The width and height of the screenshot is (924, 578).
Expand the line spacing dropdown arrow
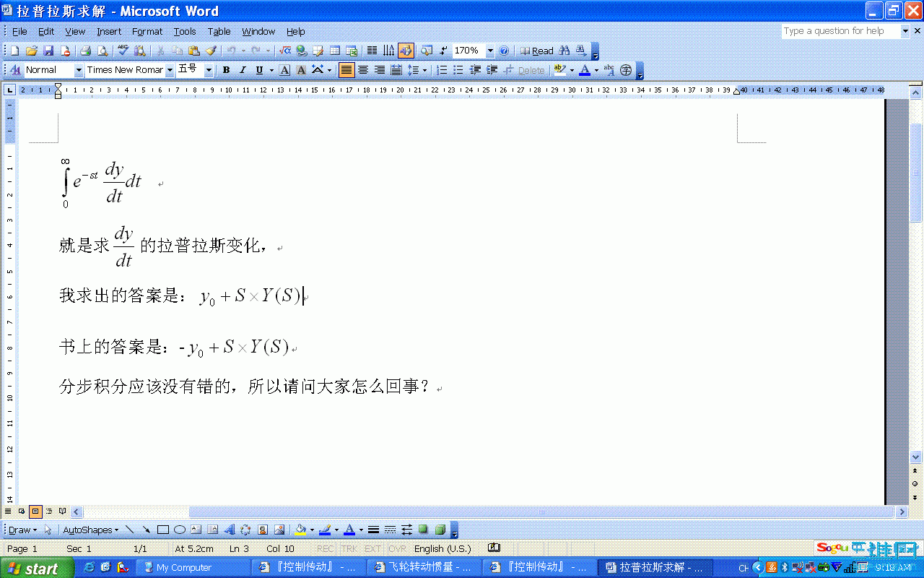click(424, 70)
